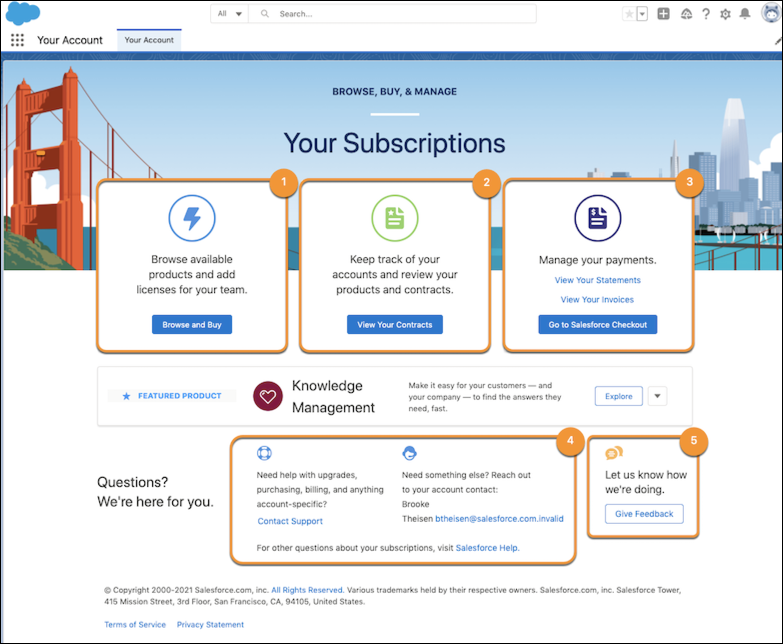Open the All search scope dropdown

[230, 14]
